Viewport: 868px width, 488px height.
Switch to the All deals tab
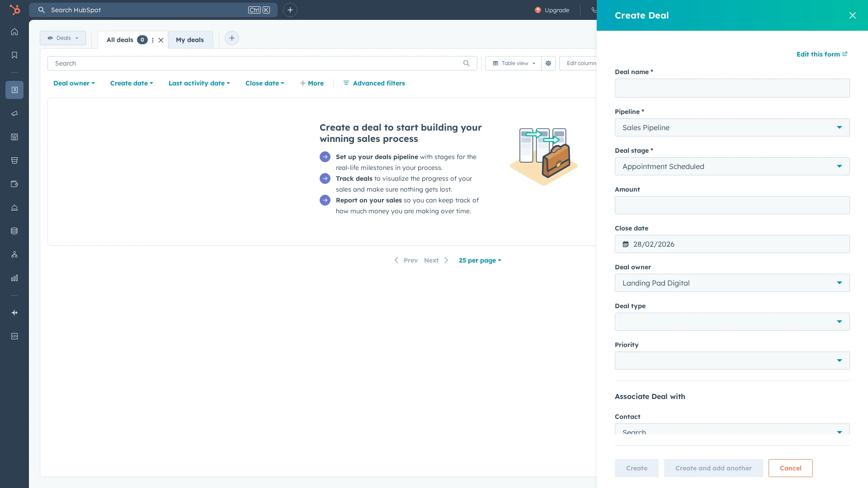(x=120, y=40)
